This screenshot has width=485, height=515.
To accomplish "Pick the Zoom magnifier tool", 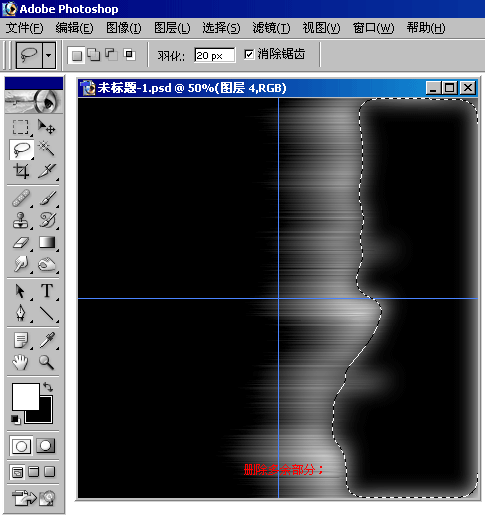I will (46, 362).
